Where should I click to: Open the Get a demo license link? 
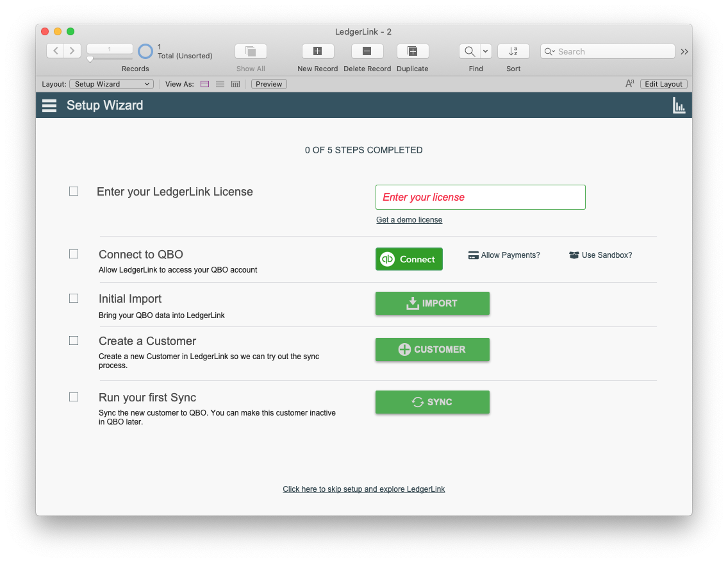click(x=409, y=220)
